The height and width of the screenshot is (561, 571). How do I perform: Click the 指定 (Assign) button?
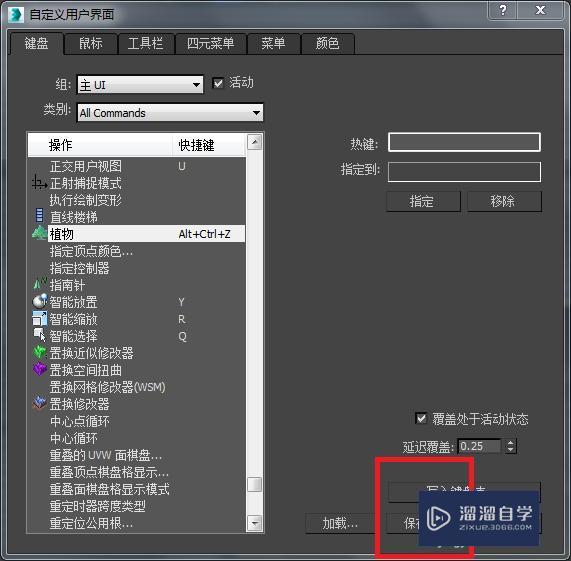point(423,201)
